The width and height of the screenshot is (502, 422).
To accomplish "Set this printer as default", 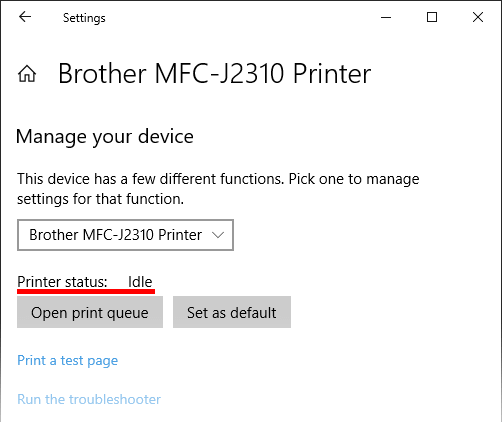I will [x=232, y=312].
